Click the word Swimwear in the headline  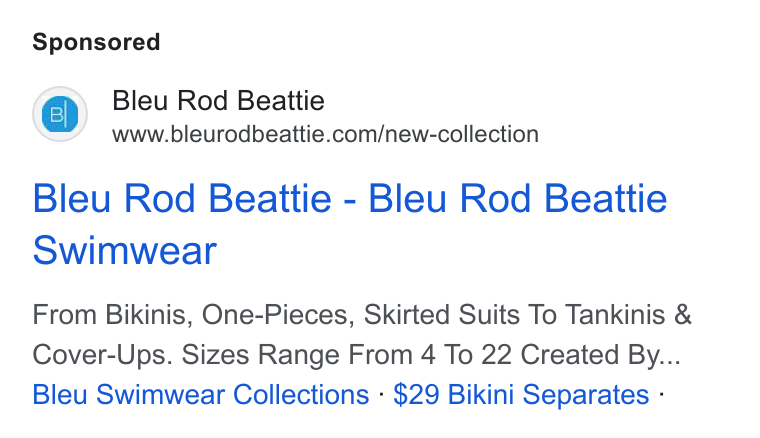point(125,250)
